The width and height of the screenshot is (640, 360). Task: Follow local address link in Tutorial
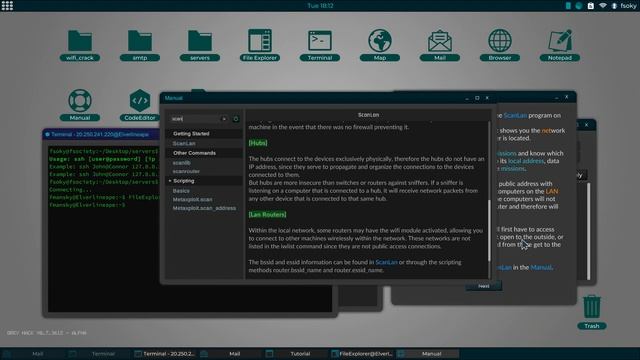coord(526,161)
